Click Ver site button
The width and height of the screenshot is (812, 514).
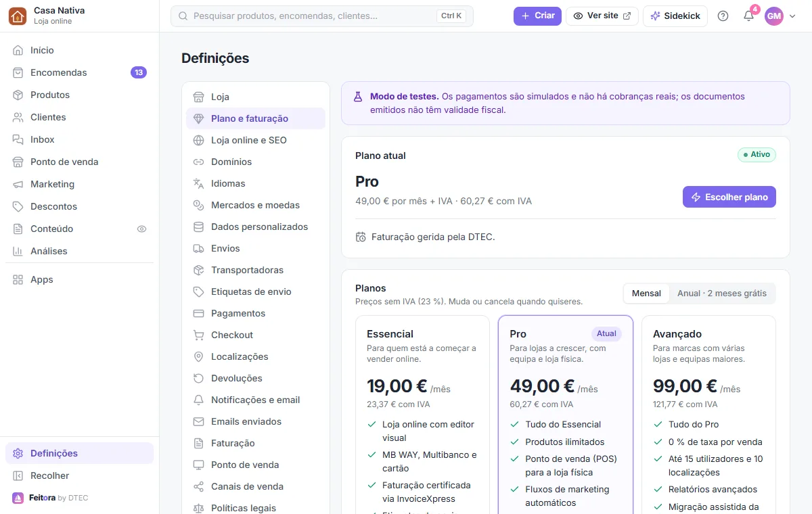(602, 16)
